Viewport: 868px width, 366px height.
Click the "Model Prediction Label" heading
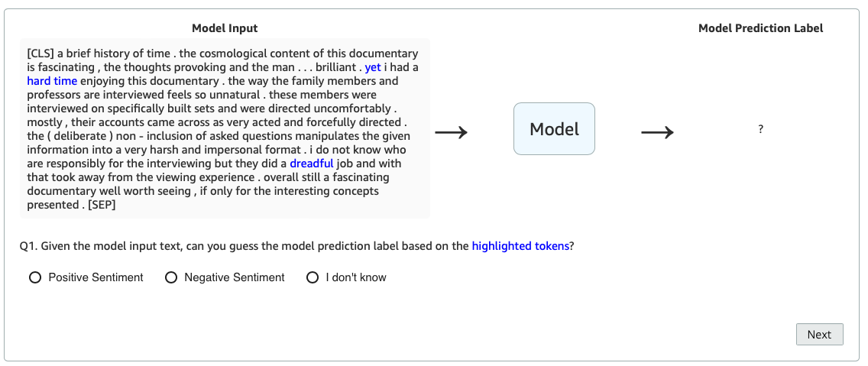point(760,28)
